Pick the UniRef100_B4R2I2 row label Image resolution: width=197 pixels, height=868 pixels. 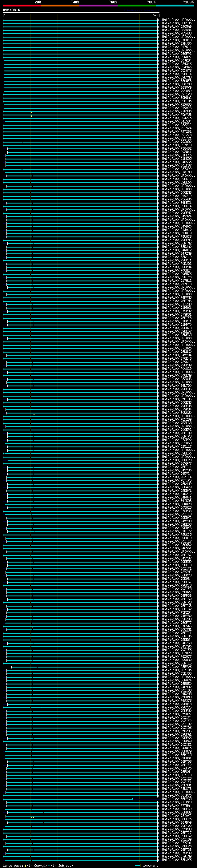pos(177,494)
